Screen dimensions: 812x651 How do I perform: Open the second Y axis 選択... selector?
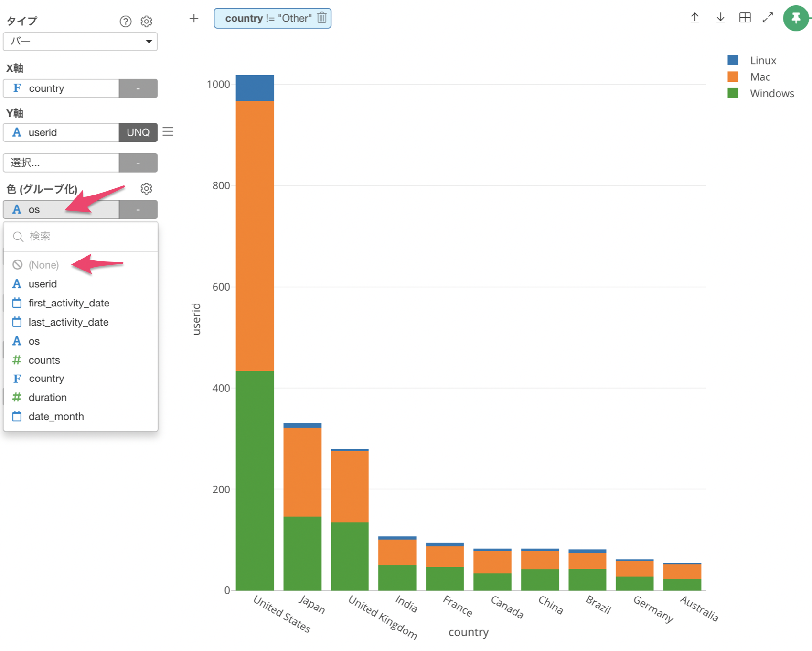61,163
